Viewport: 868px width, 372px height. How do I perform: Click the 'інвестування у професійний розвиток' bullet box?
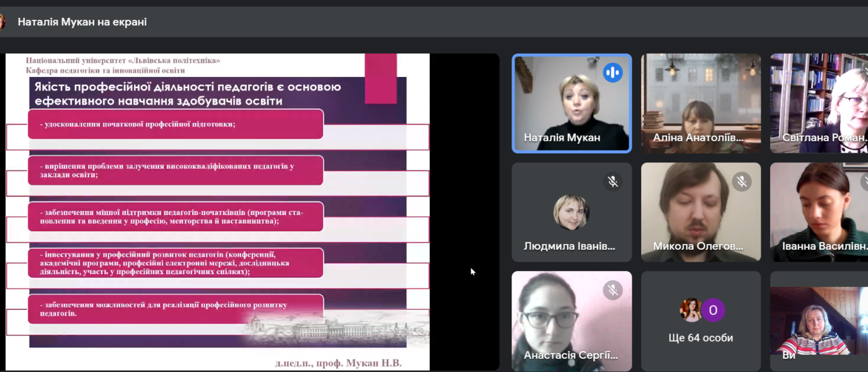point(175,263)
